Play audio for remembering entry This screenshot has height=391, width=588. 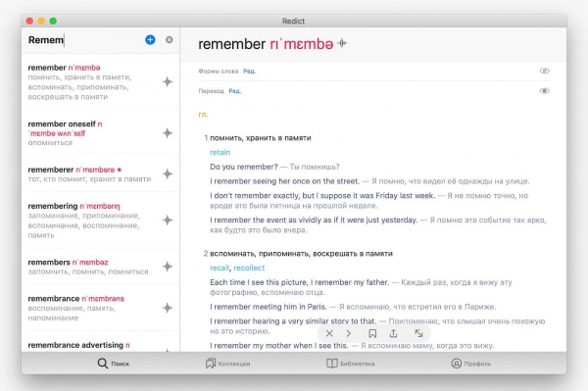[168, 220]
